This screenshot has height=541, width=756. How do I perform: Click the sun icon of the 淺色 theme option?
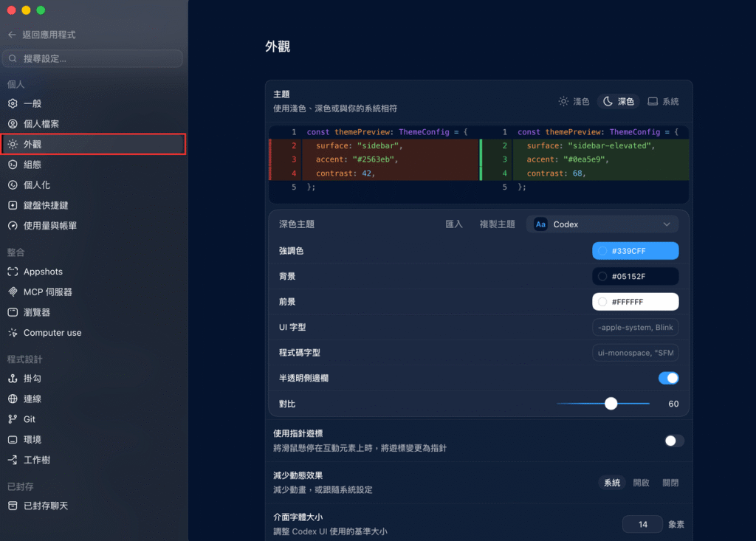(x=563, y=101)
